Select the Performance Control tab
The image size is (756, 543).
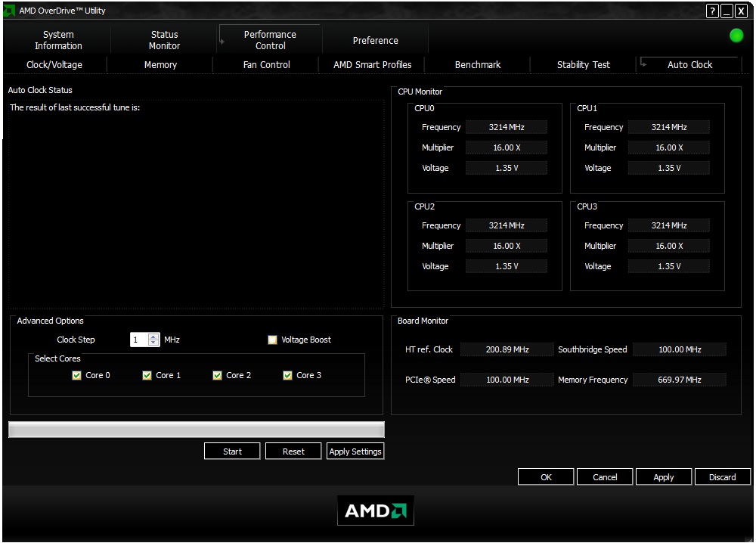[x=270, y=40]
